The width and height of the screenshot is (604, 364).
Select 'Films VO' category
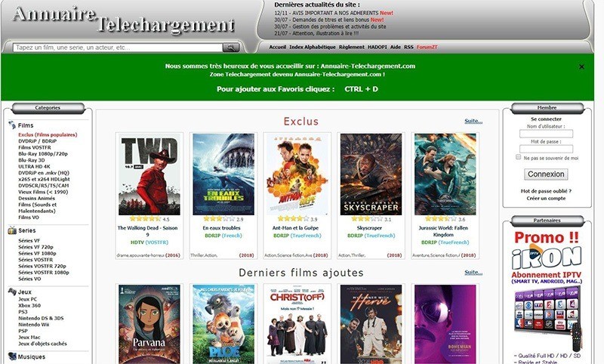(29, 217)
